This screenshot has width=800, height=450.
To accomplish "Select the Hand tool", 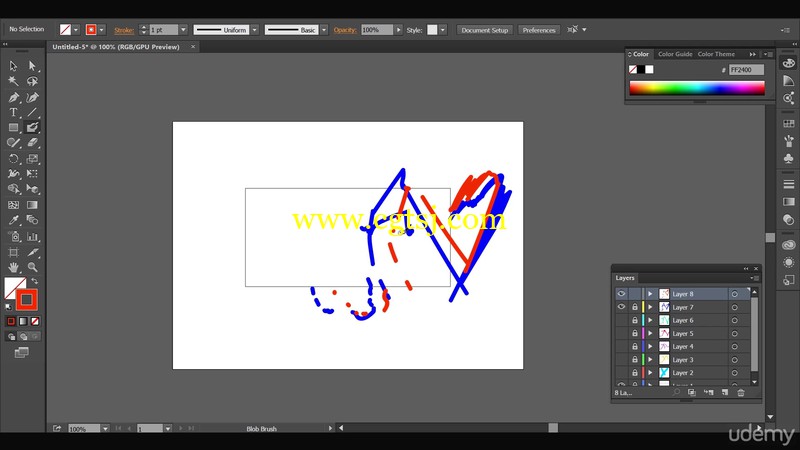I will coord(13,267).
